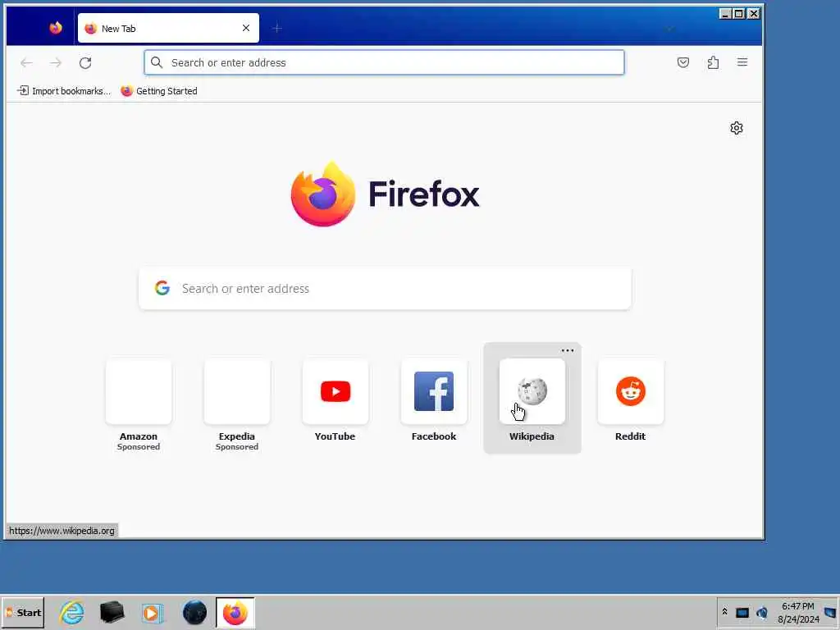Focus the top address bar field
The width and height of the screenshot is (840, 630).
[x=384, y=62]
